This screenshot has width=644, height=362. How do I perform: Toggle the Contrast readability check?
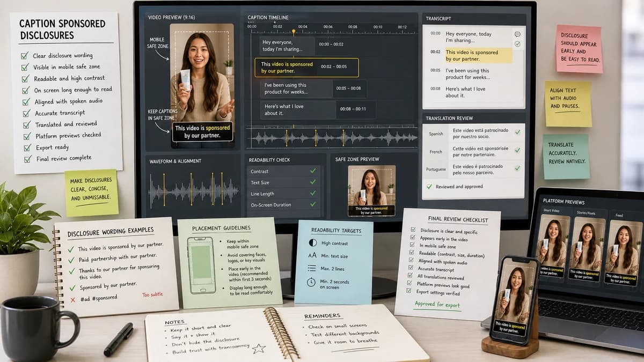click(313, 171)
